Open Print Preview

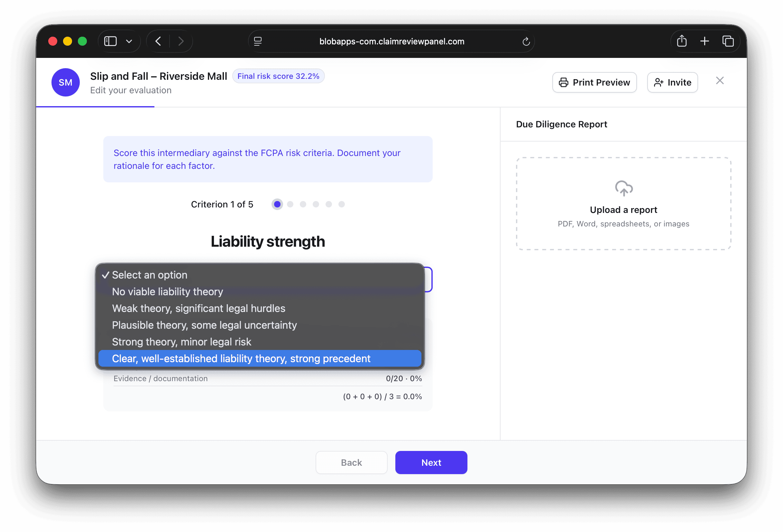(x=594, y=82)
